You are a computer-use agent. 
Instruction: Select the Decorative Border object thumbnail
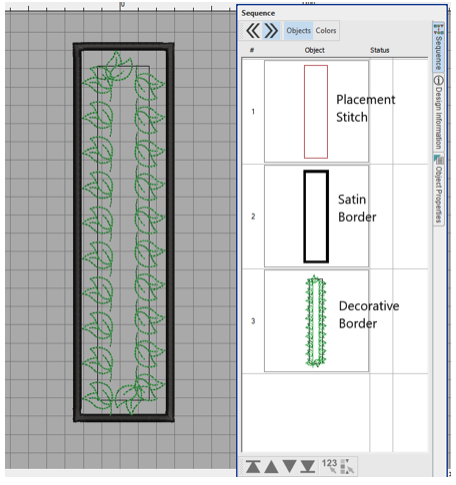point(316,321)
